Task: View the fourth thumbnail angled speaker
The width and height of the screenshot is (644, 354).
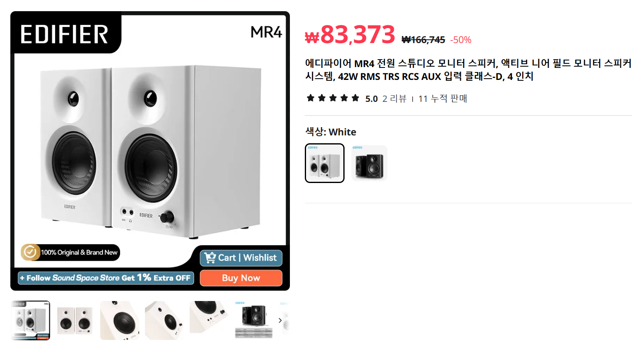Action: (x=164, y=320)
